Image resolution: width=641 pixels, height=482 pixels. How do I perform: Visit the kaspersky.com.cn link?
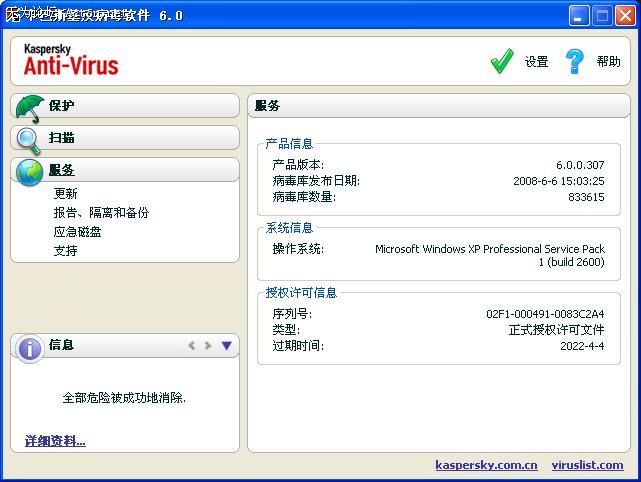point(486,465)
